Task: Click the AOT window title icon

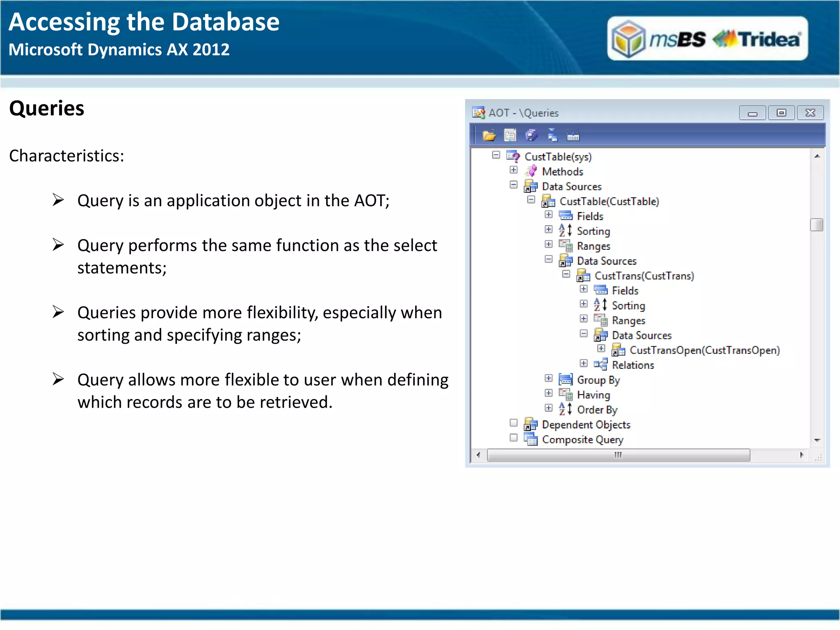Action: coord(479,112)
